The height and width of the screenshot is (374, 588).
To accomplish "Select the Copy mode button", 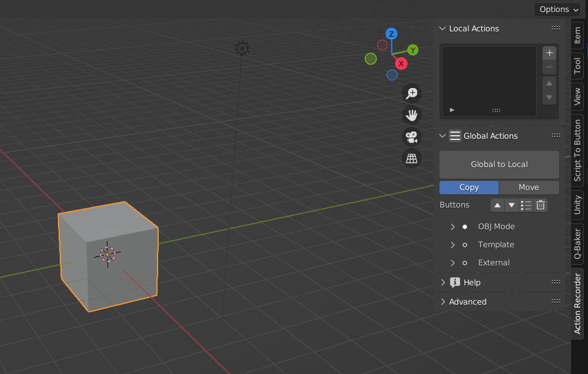I will point(469,187).
